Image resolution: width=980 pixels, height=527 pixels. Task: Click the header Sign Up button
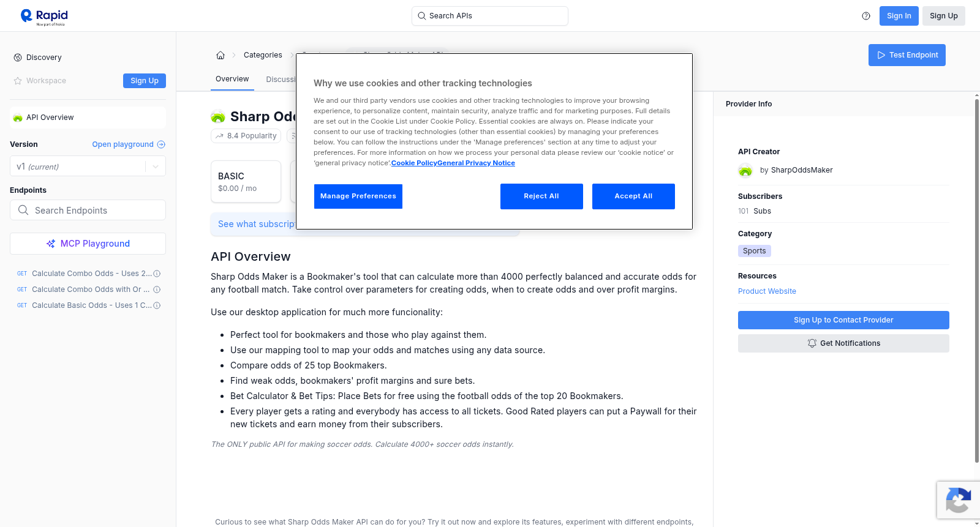click(944, 16)
